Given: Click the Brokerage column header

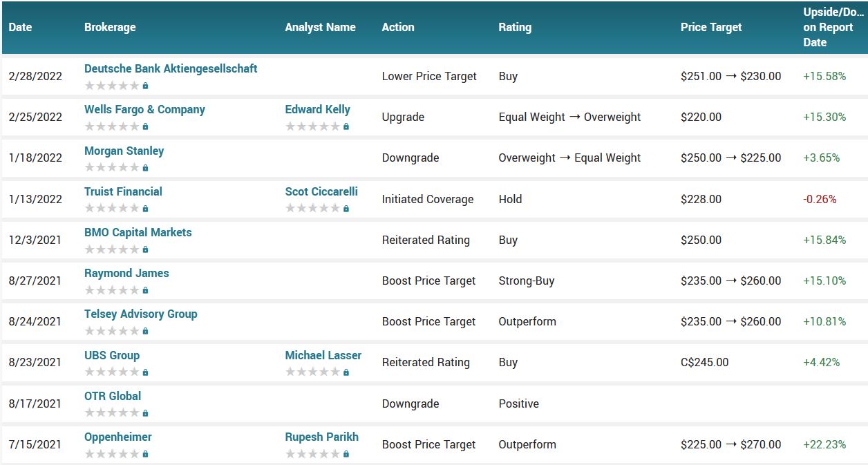Looking at the screenshot, I should (x=110, y=28).
